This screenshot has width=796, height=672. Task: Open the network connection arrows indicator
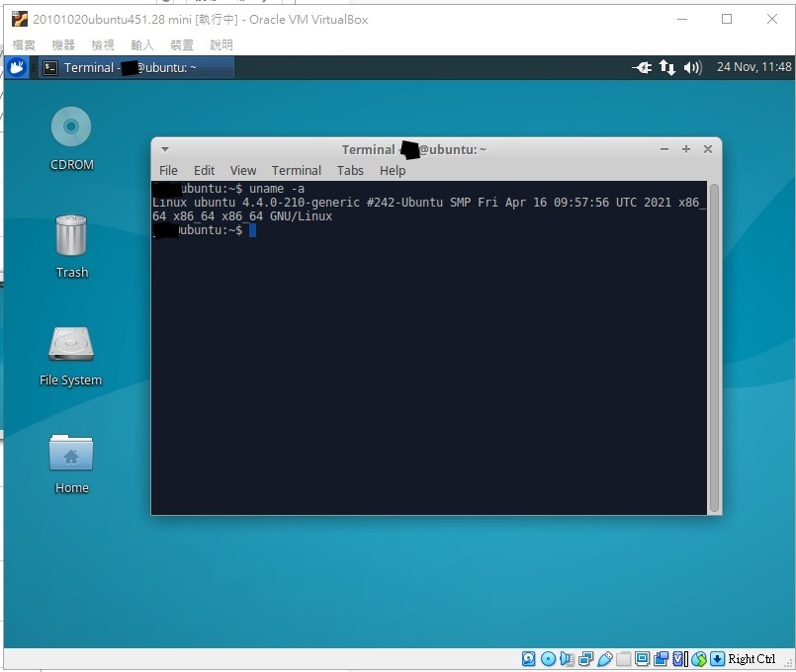point(667,67)
